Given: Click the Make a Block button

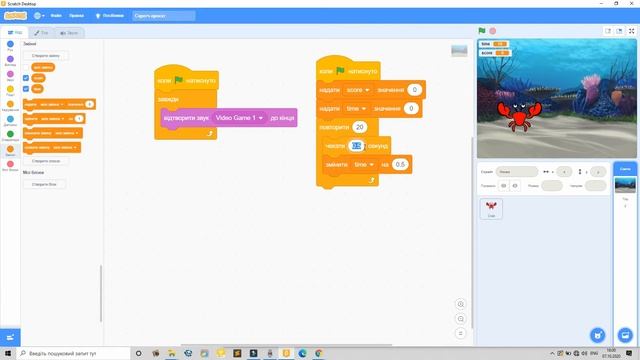Looking at the screenshot, I should pos(44,184).
